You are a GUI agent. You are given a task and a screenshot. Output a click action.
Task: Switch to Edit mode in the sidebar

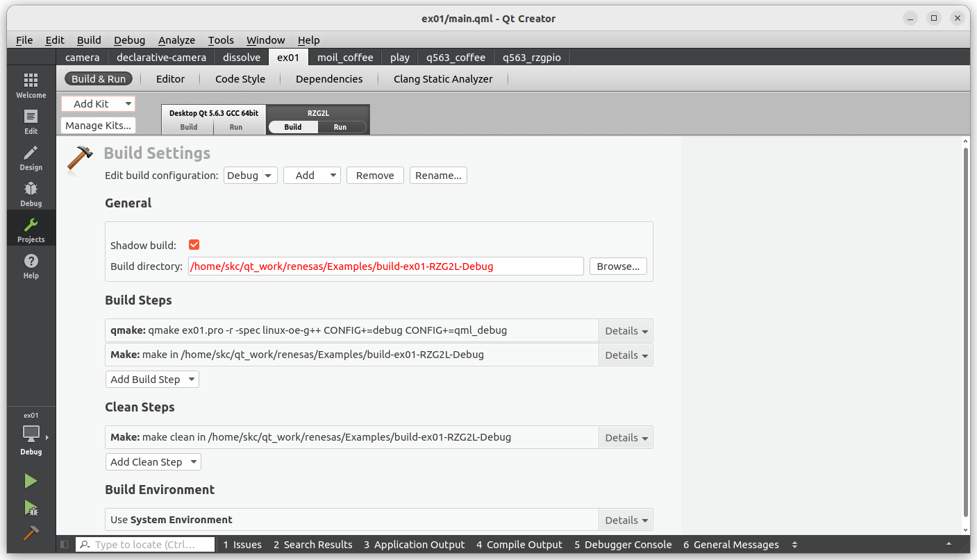(x=31, y=119)
